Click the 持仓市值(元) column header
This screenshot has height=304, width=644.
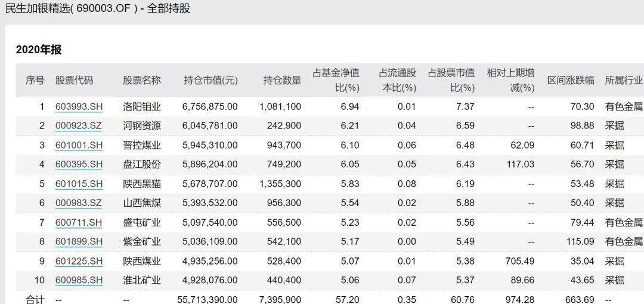(210, 81)
